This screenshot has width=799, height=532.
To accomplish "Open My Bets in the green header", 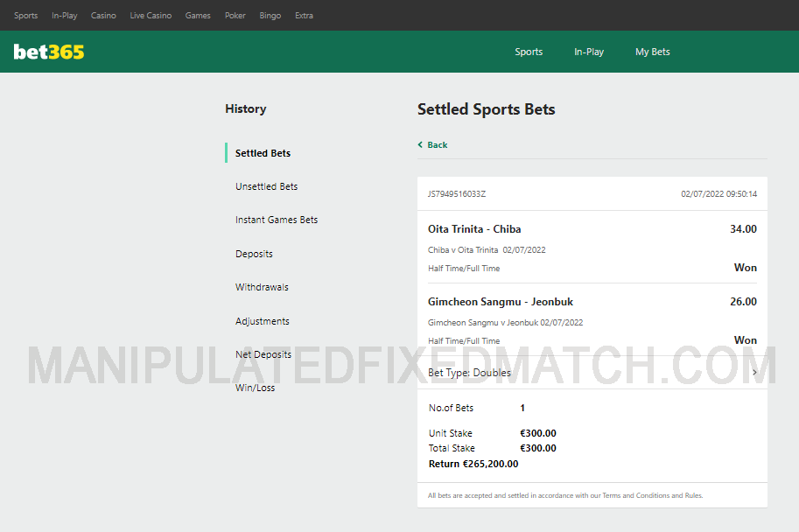I will click(653, 52).
